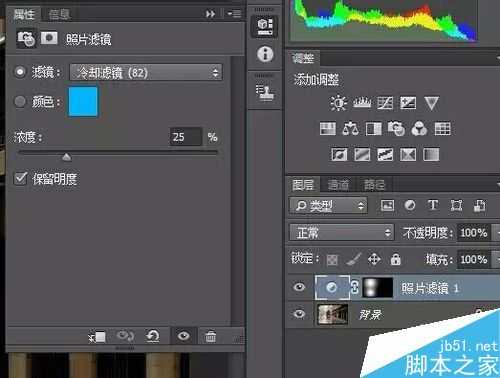Add a Hue/Saturation adjustment
500x378 pixels.
327,129
